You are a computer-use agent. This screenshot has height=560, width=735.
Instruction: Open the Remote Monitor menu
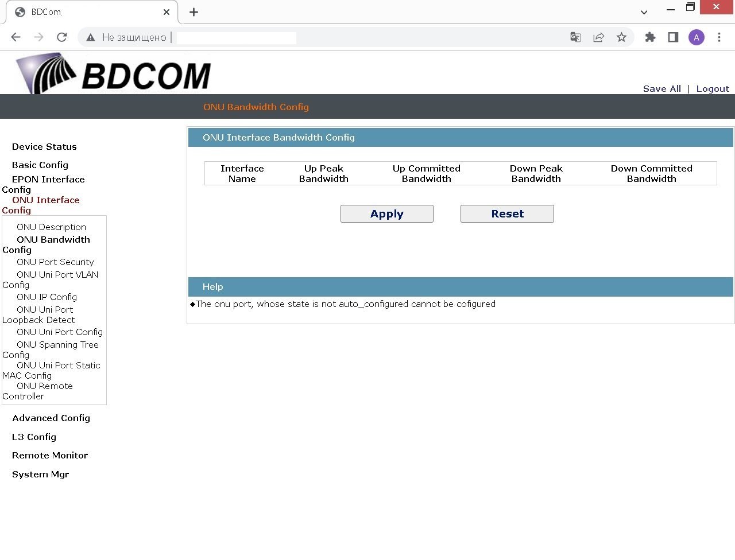(50, 456)
